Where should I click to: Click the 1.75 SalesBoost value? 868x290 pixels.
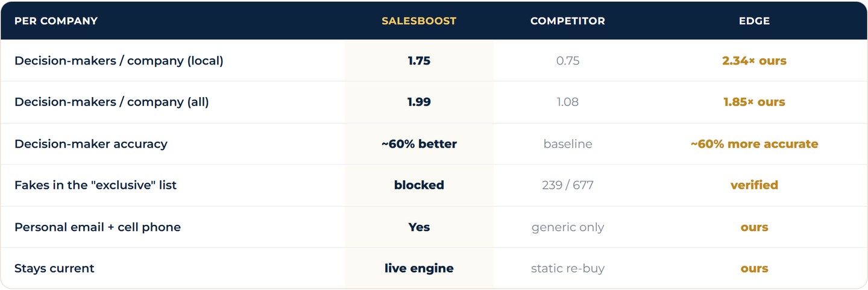point(419,61)
